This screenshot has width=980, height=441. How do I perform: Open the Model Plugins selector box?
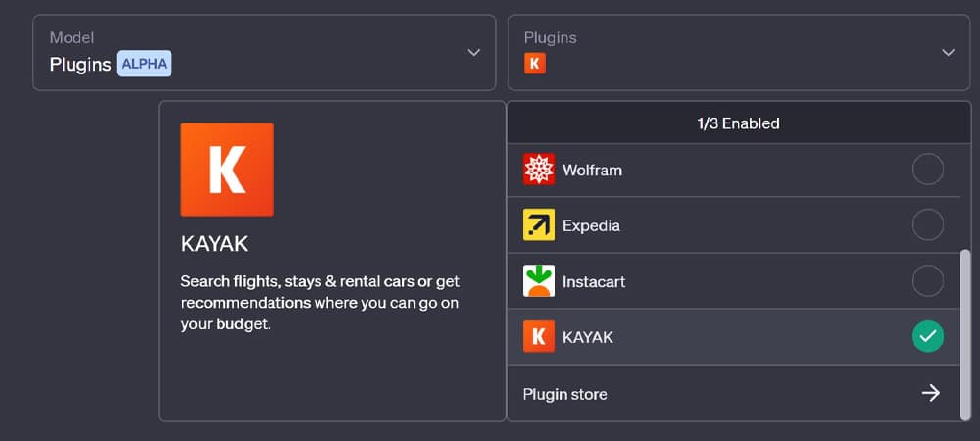tap(265, 53)
